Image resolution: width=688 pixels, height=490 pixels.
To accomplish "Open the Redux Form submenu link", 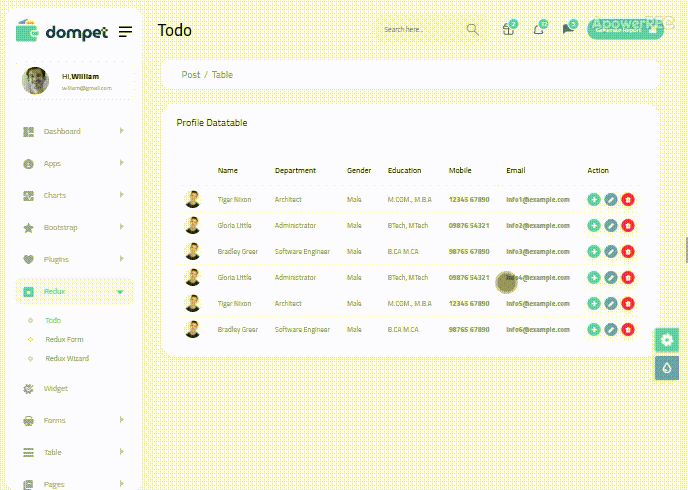I will pos(64,339).
